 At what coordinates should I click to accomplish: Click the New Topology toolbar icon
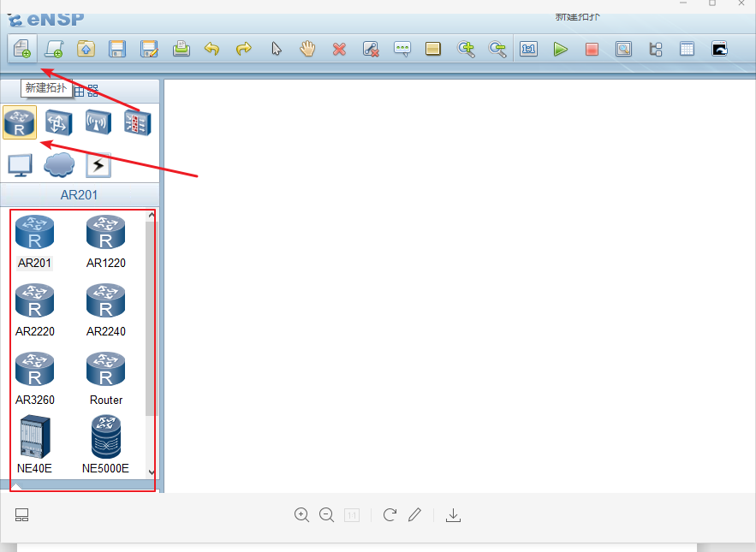click(21, 49)
